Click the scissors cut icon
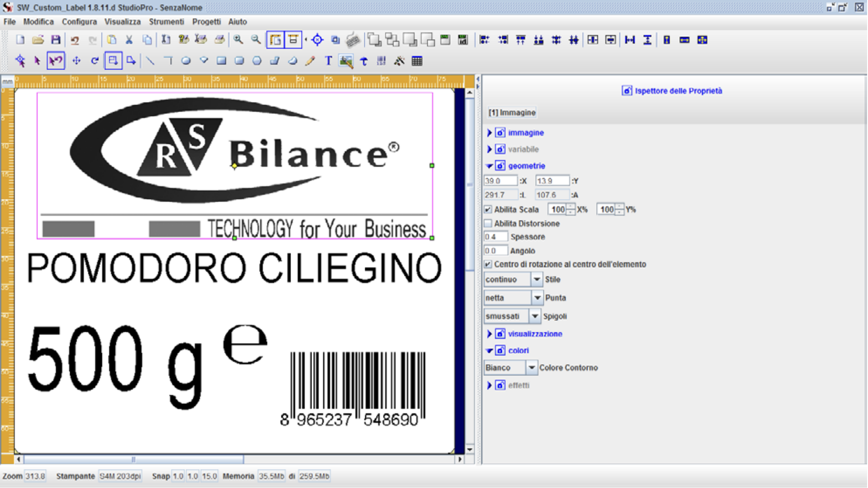This screenshot has width=868, height=488. tap(129, 40)
